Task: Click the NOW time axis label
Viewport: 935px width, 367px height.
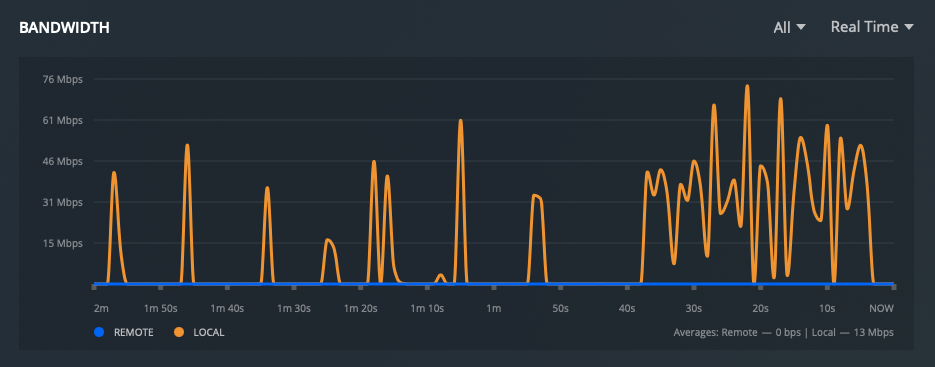Action: [881, 309]
